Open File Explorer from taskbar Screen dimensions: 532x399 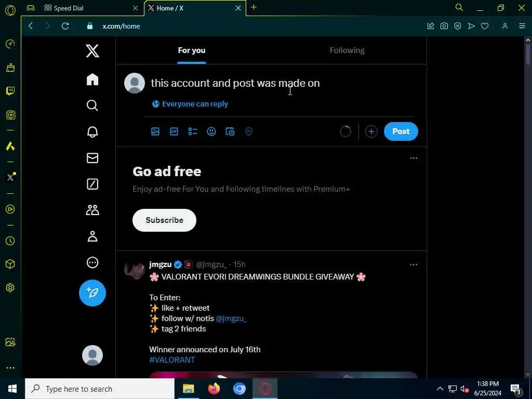(x=188, y=389)
